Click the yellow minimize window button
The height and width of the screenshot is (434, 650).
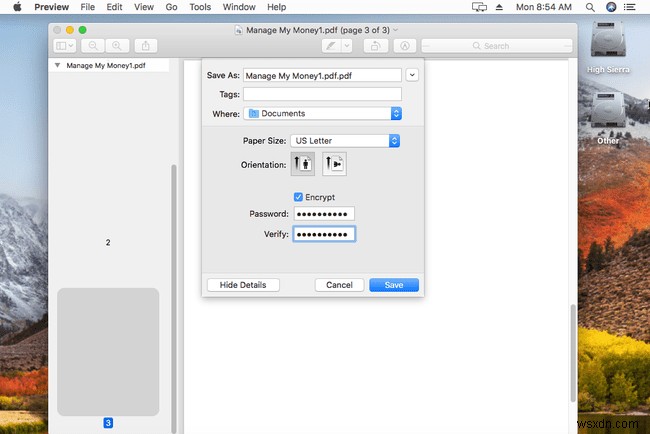pyautogui.click(x=70, y=30)
